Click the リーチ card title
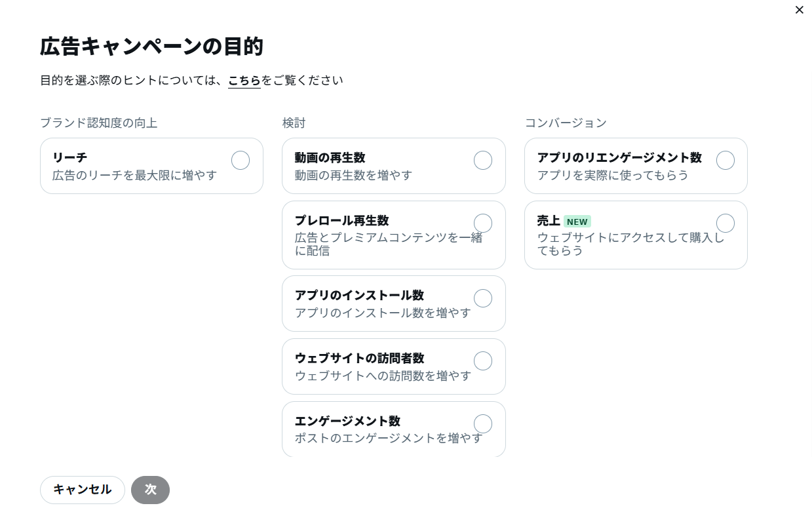The image size is (812, 531). pos(70,157)
